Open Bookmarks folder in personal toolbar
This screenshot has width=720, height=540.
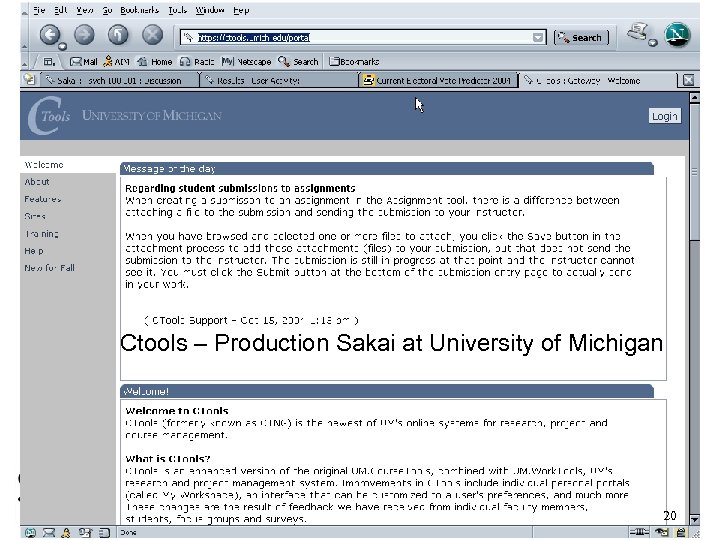(354, 62)
